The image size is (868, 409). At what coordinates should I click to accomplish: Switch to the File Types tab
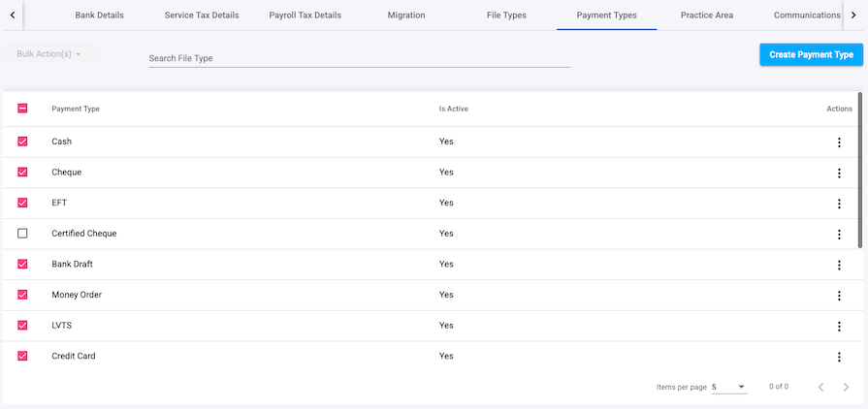[x=506, y=16]
